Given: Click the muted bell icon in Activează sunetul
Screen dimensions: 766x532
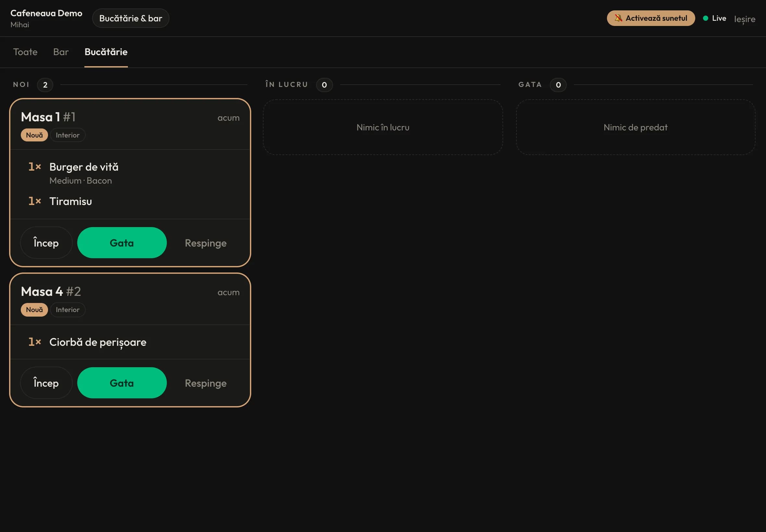Looking at the screenshot, I should 618,18.
